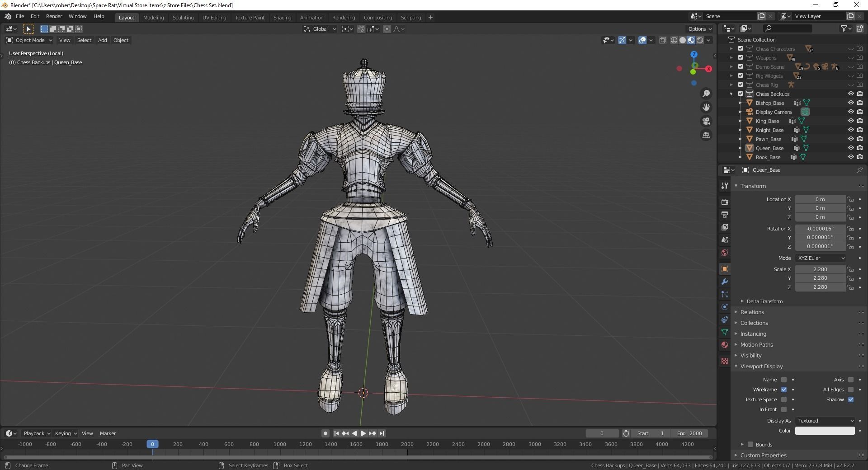Open the Render menu
This screenshot has height=470, width=868.
[x=54, y=16]
